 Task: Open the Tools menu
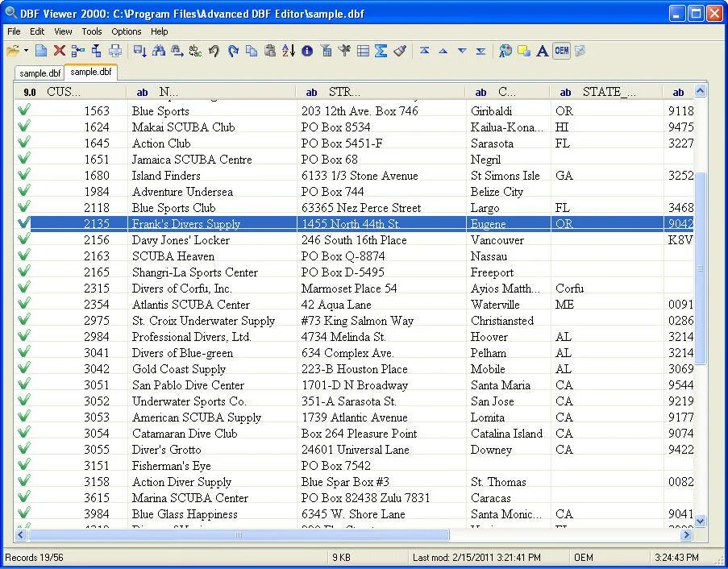[x=92, y=31]
